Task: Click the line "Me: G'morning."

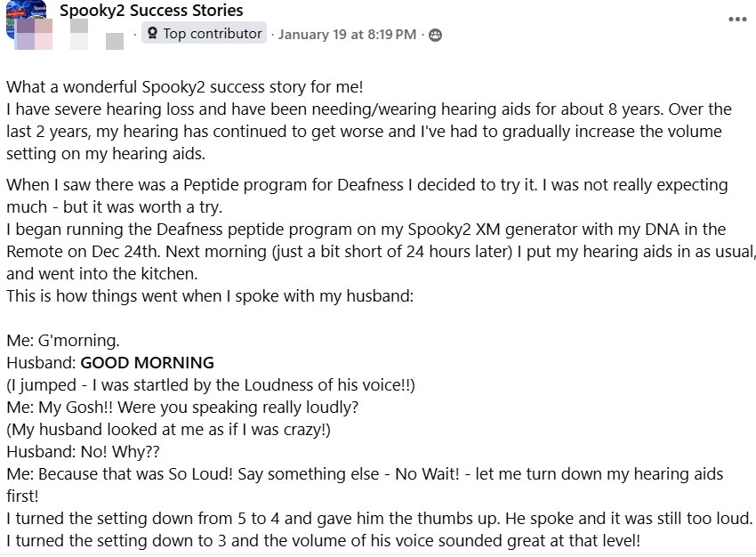Action: pyautogui.click(x=62, y=341)
